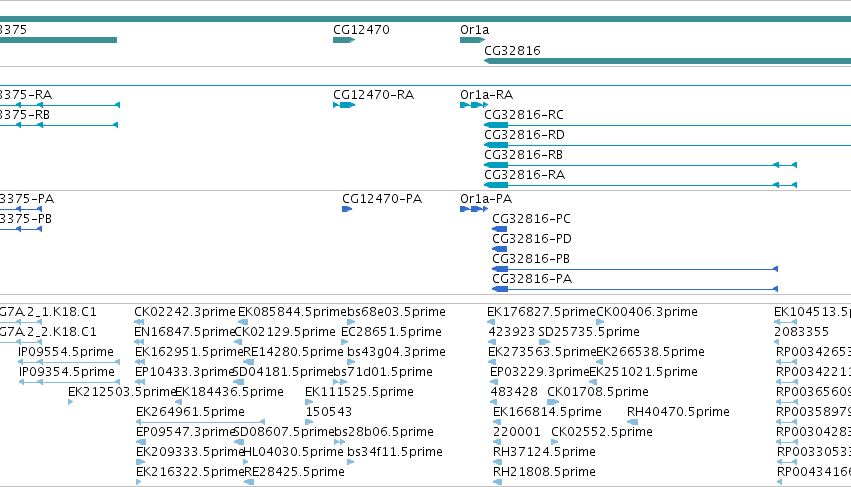The height and width of the screenshot is (487, 851).
Task: Select the Or1a gene arrow glyph
Action: (473, 40)
